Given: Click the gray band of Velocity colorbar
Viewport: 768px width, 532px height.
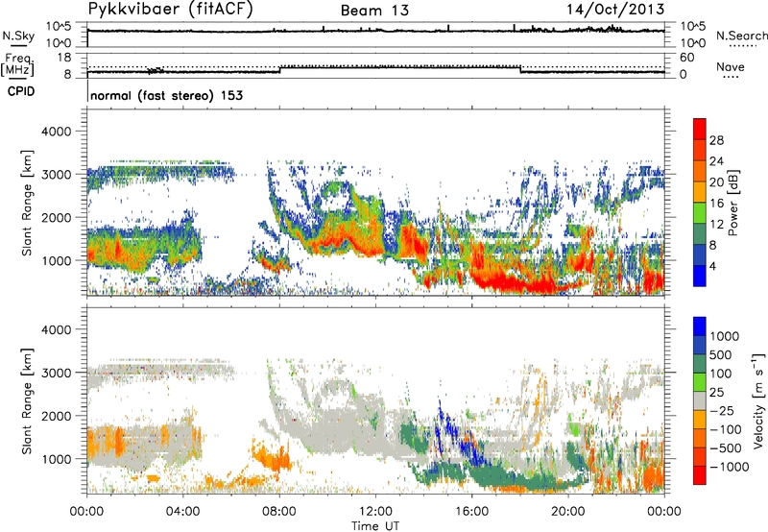Looking at the screenshot, I should 700,400.
